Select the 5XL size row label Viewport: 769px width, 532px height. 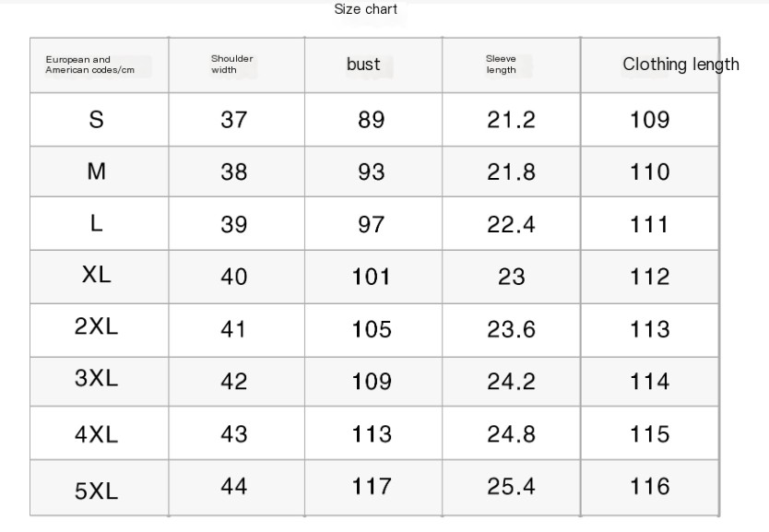(x=97, y=491)
